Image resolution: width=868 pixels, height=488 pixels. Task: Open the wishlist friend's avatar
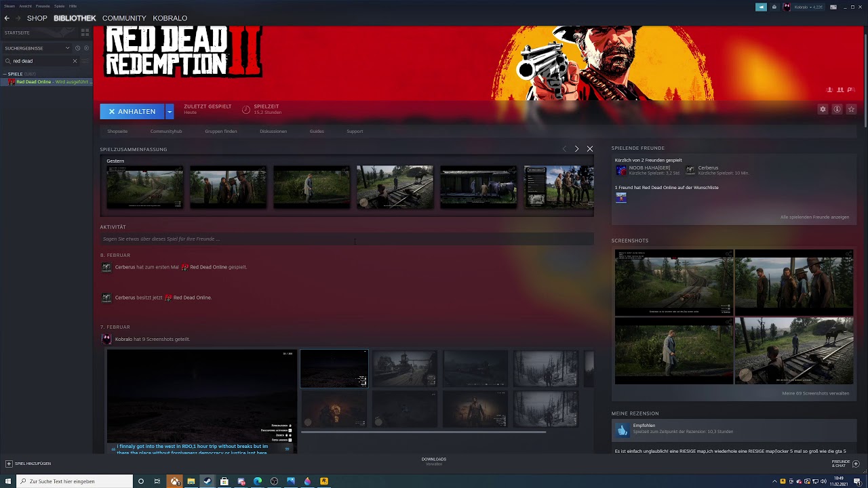click(x=621, y=197)
